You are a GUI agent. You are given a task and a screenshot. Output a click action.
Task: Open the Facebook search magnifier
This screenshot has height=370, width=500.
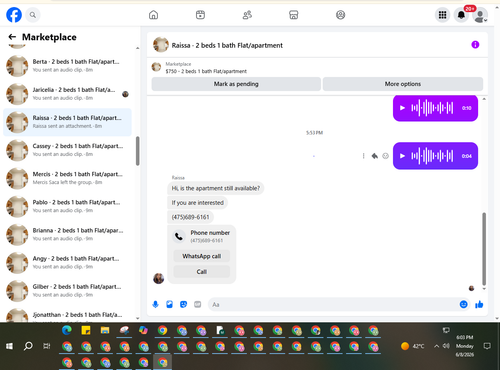pyautogui.click(x=33, y=15)
